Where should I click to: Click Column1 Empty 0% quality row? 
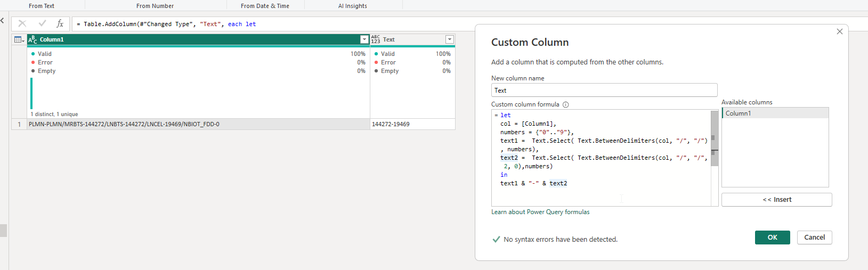tap(198, 71)
